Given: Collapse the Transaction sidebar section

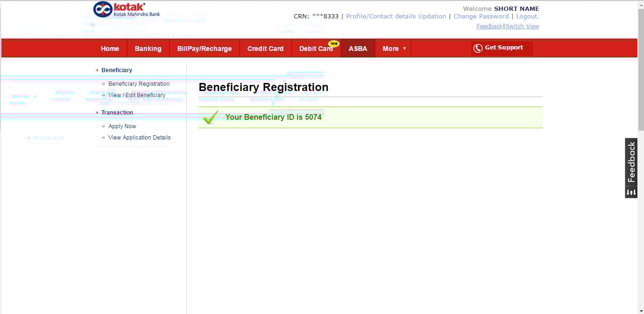Looking at the screenshot, I should coord(117,113).
